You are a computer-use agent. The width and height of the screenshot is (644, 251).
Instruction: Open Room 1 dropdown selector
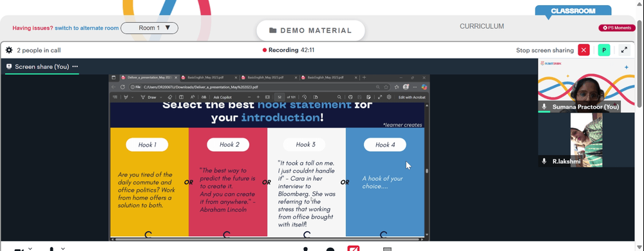(x=149, y=28)
